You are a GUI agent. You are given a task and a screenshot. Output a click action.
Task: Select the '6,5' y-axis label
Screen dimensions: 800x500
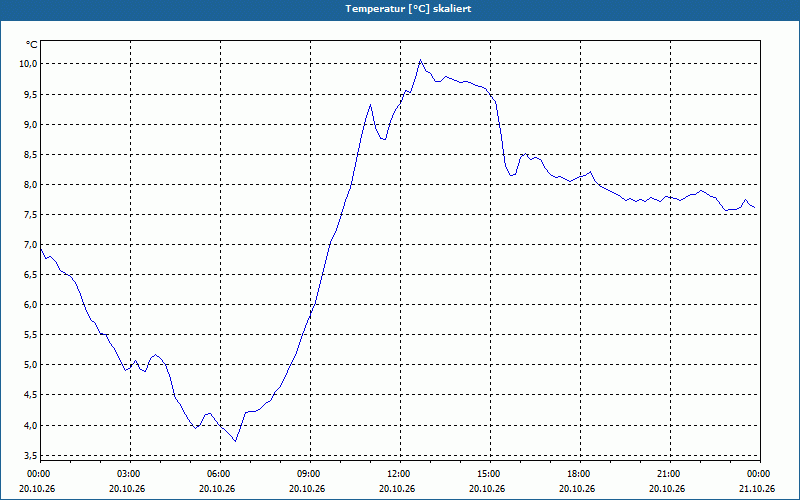31,275
